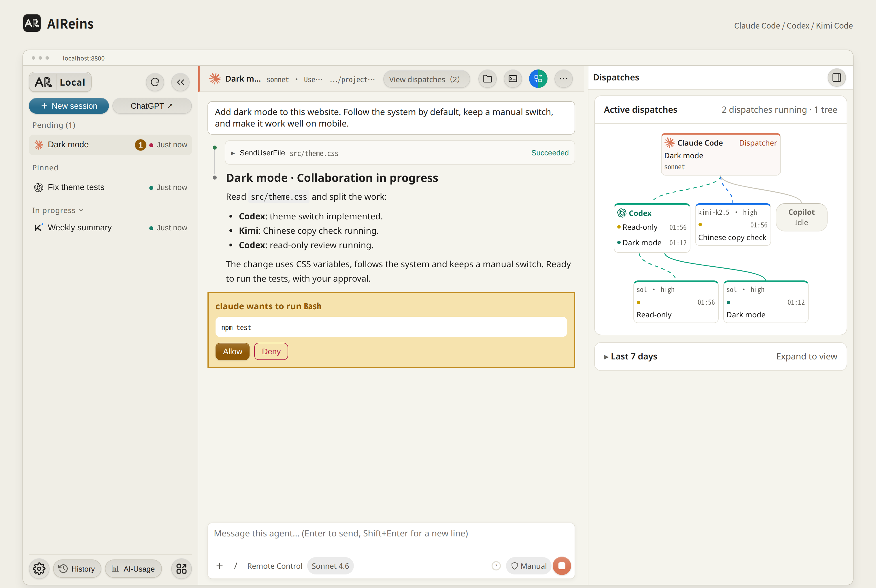This screenshot has height=588, width=876.
Task: Toggle the blue dispatches panel icon
Action: [x=538, y=79]
